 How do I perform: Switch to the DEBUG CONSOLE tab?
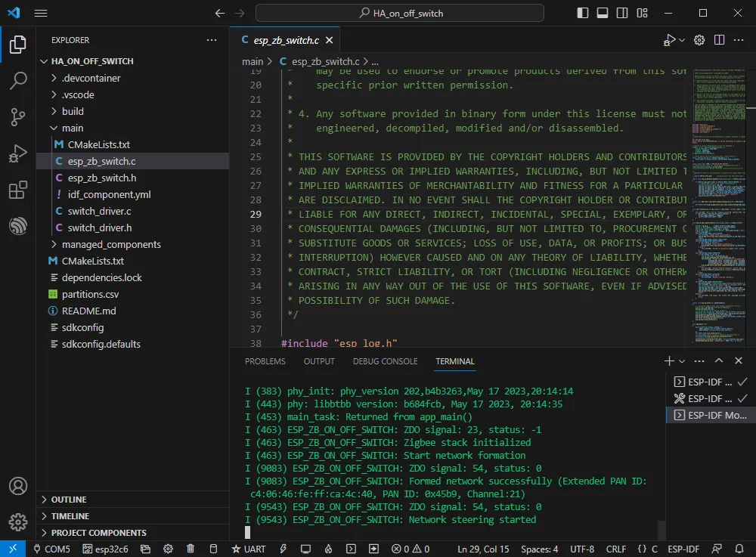tap(385, 361)
